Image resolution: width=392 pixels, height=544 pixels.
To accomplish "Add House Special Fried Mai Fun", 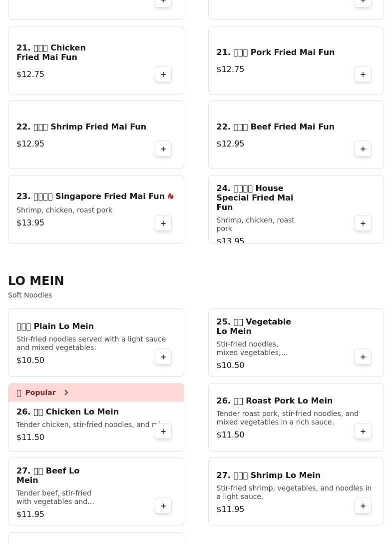I will point(363,223).
